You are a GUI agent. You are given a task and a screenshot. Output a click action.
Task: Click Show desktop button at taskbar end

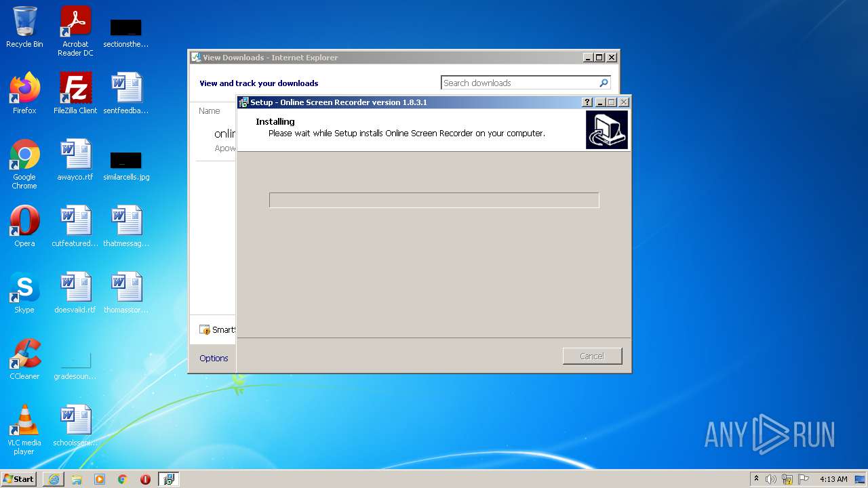(x=861, y=479)
